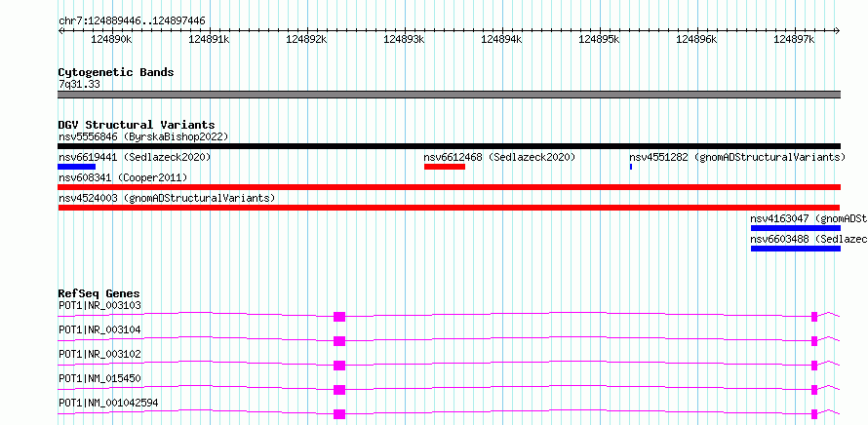Click the nsv6603488 variant label
This screenshot has height=425, width=868.
point(809,239)
